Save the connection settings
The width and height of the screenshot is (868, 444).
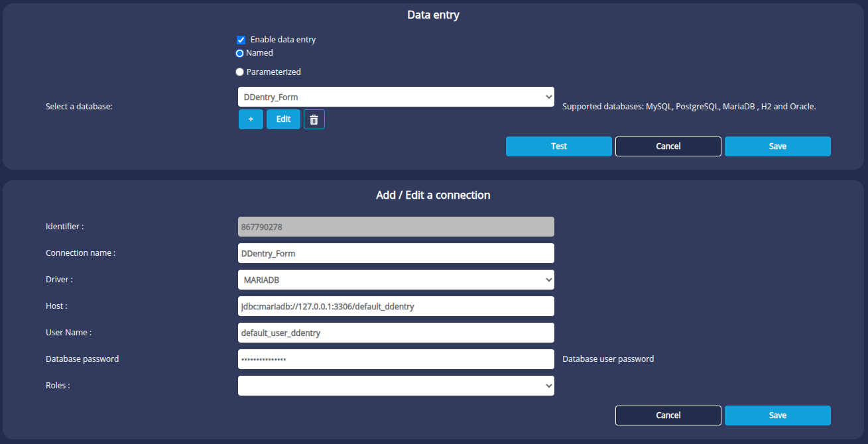click(x=777, y=415)
